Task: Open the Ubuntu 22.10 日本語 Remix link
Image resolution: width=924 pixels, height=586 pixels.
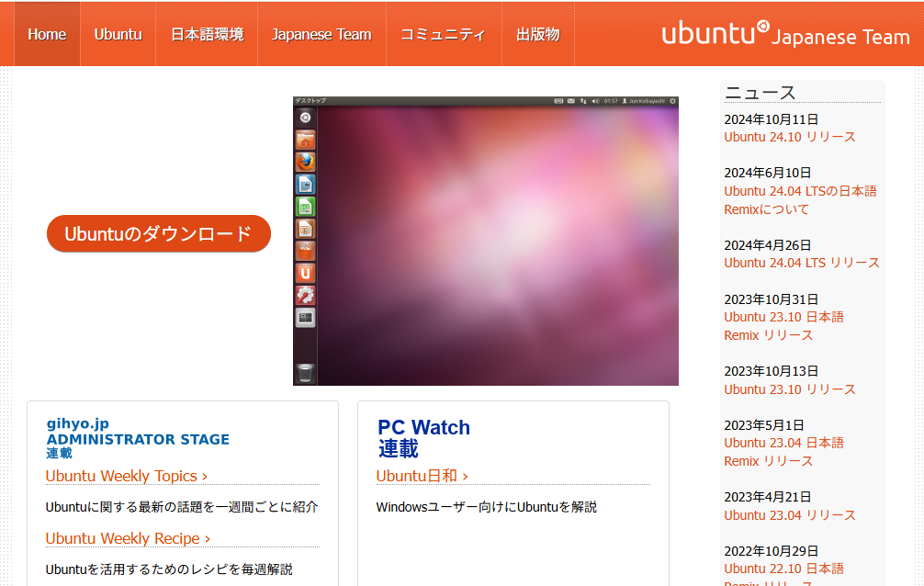Action: click(783, 573)
